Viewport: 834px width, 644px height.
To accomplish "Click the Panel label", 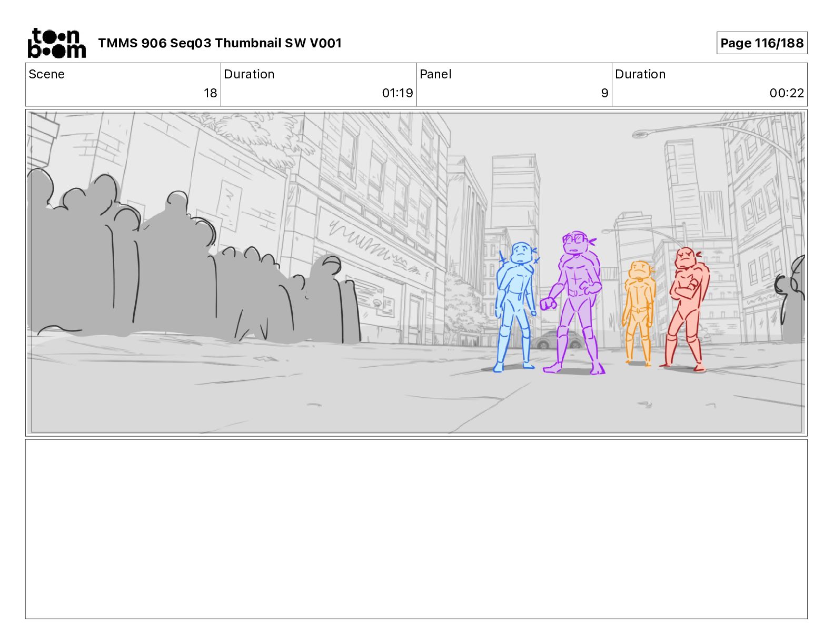I will pos(435,74).
